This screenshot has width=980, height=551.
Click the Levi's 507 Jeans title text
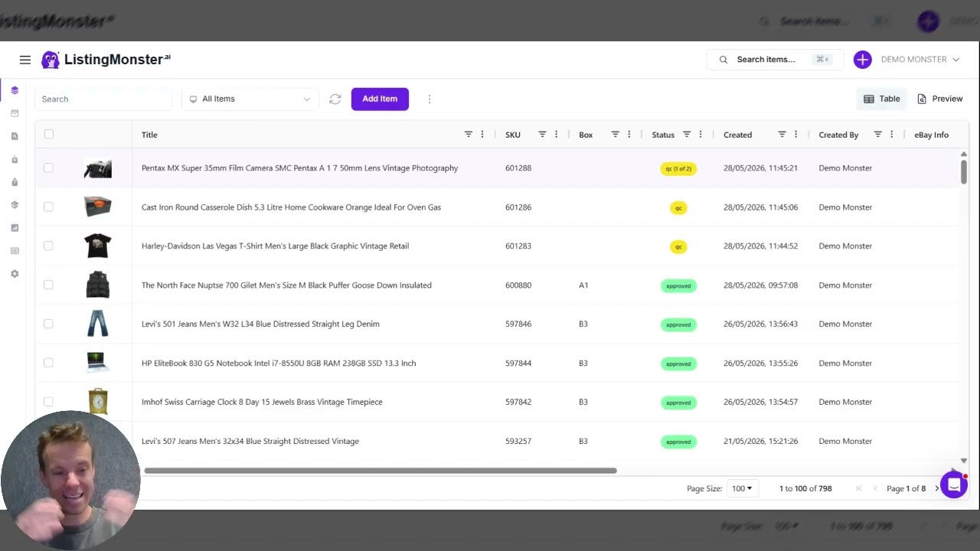250,442
